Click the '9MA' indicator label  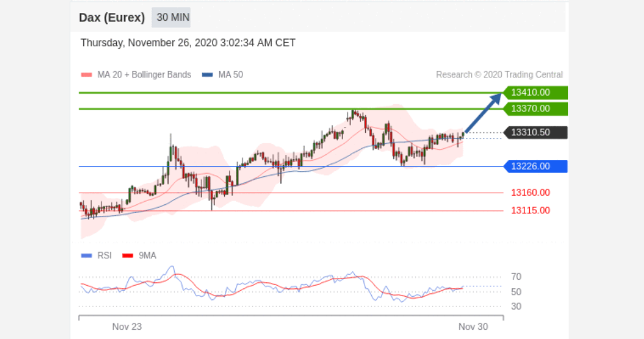point(148,256)
